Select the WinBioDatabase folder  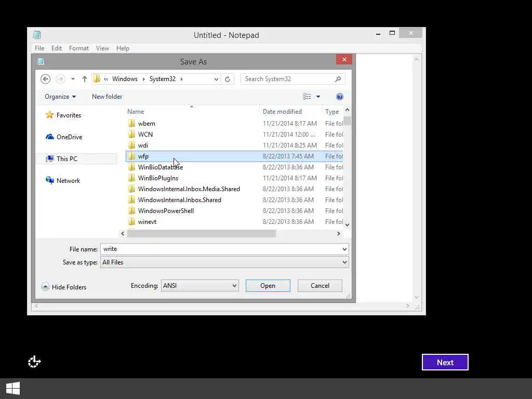(234, 167)
